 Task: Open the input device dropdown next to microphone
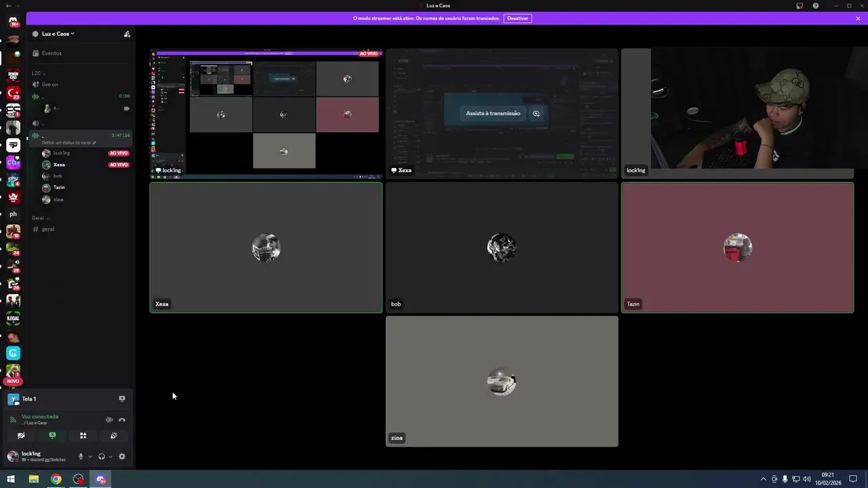tap(90, 457)
